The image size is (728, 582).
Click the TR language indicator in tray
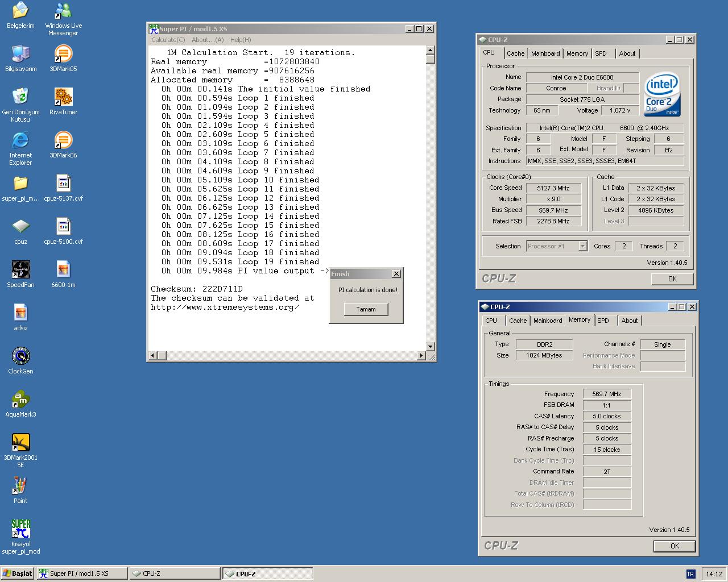click(x=690, y=574)
